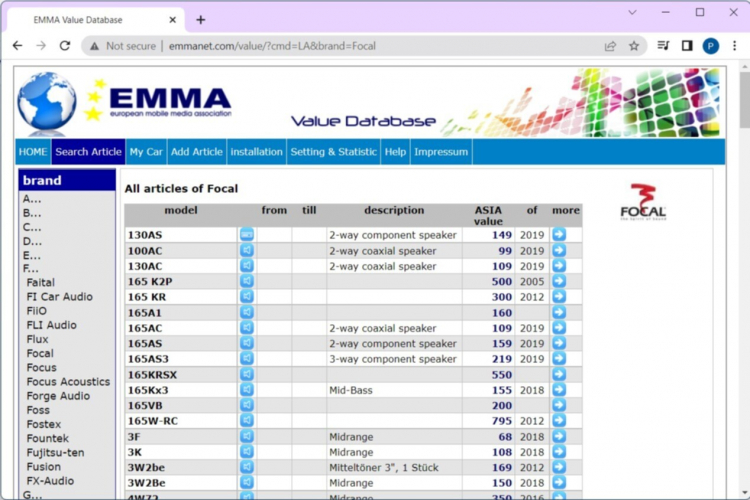This screenshot has width=750, height=500.
Task: Click the 165AS model name
Action: 144,344
